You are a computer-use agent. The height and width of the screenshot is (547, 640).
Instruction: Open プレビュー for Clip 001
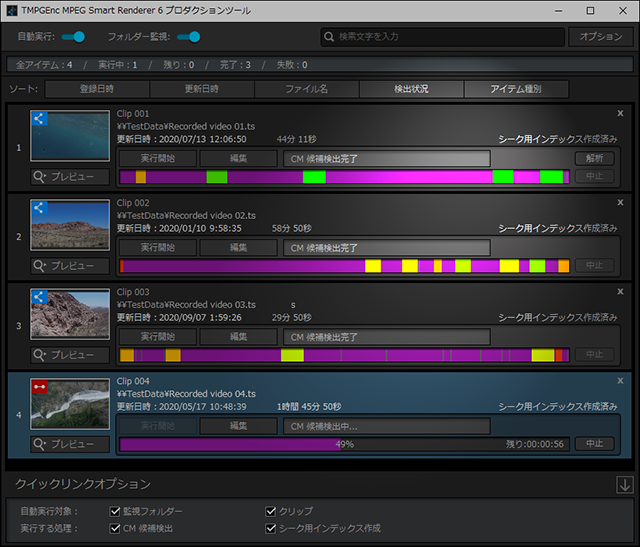click(x=70, y=177)
